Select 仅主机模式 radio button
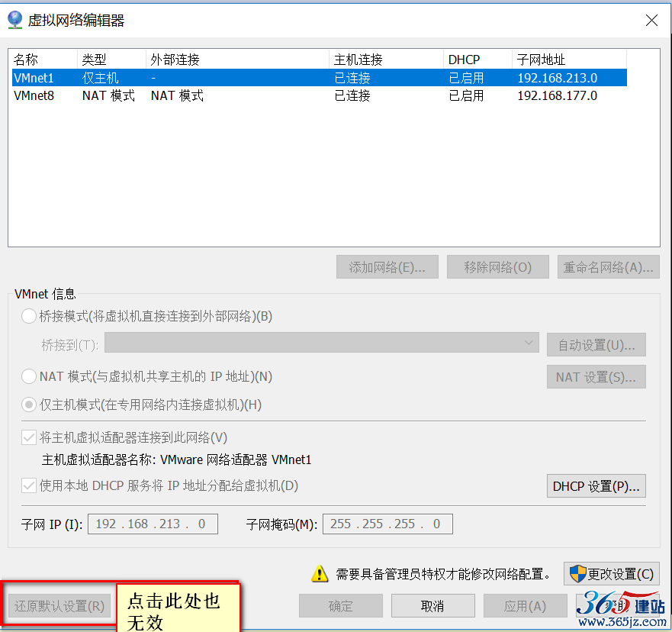The height and width of the screenshot is (632, 672). [x=29, y=405]
